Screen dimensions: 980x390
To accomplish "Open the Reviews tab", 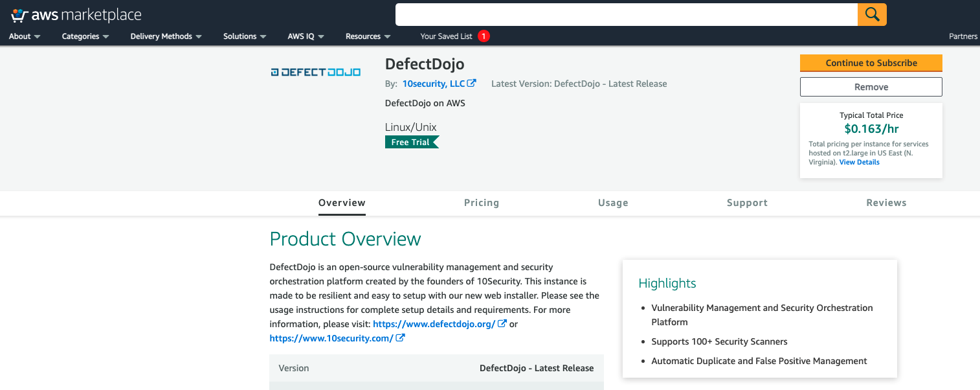I will point(886,203).
